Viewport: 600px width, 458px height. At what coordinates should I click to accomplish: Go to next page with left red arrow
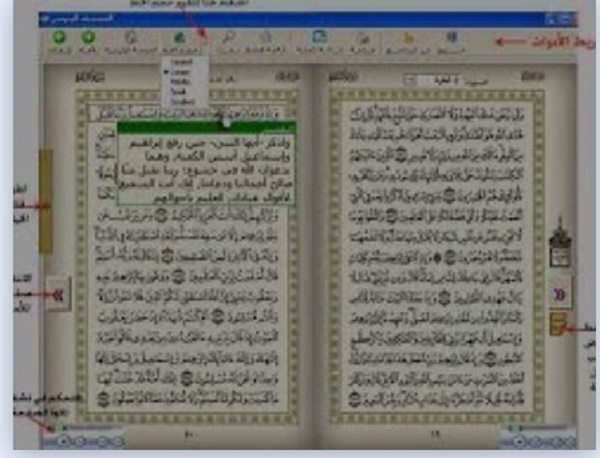tap(58, 295)
